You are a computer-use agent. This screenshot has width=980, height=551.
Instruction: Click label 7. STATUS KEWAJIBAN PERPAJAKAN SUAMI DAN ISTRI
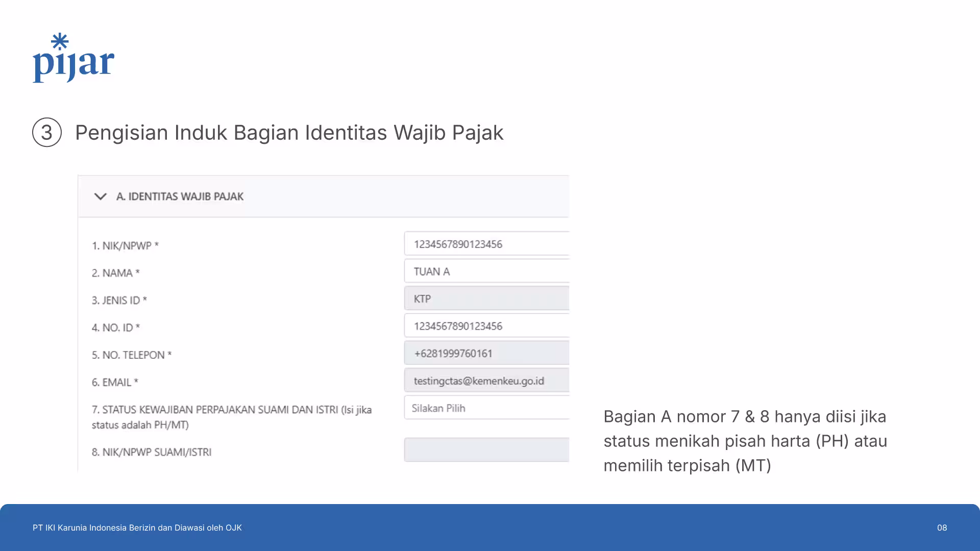click(x=232, y=417)
